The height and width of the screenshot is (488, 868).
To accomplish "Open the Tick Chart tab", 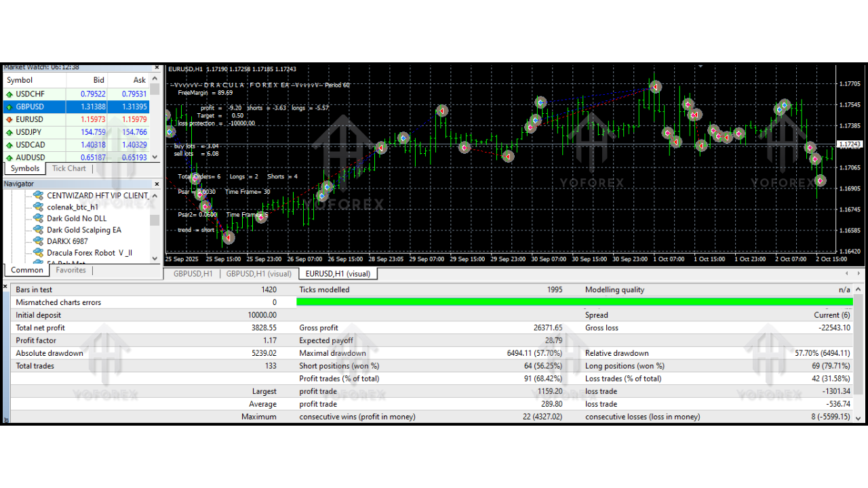I will click(68, 168).
